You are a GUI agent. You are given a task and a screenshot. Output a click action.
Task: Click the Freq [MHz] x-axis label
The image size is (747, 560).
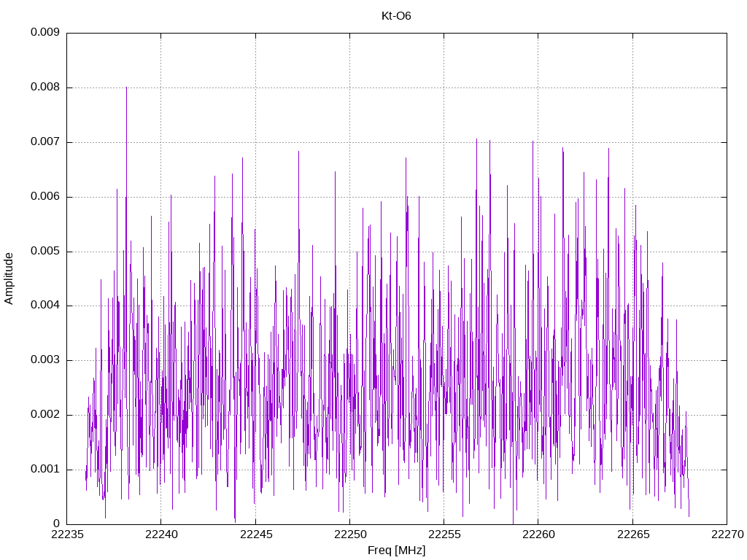396,551
